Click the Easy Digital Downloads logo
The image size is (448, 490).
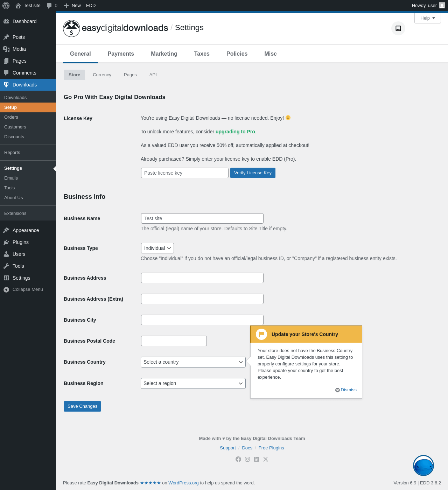click(x=115, y=28)
